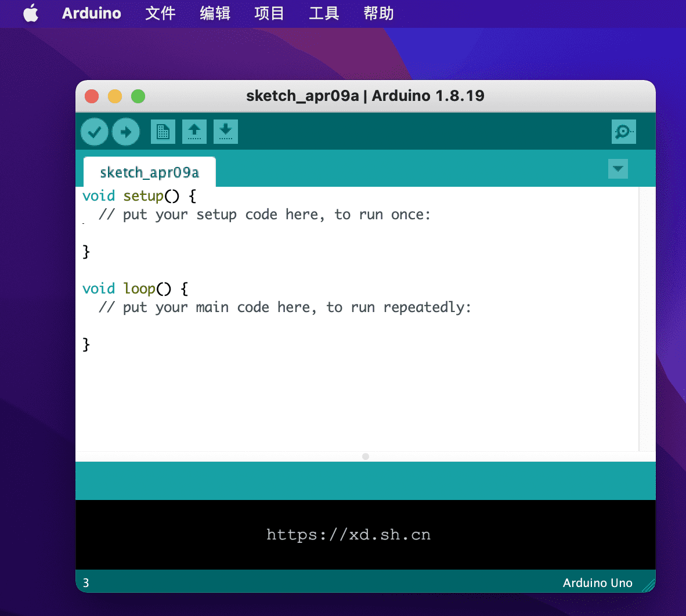Viewport: 686px width, 616px height.
Task: Click the editor vertical scrollbar
Action: tap(647, 319)
